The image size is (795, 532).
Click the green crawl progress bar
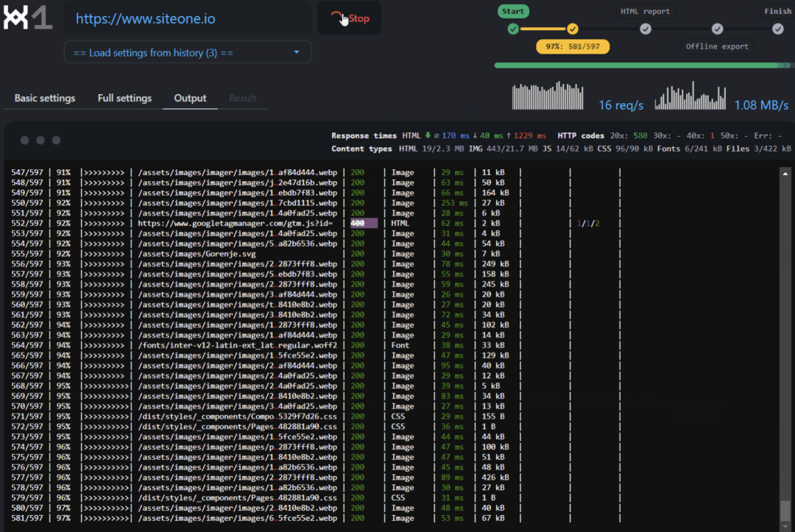(642, 65)
